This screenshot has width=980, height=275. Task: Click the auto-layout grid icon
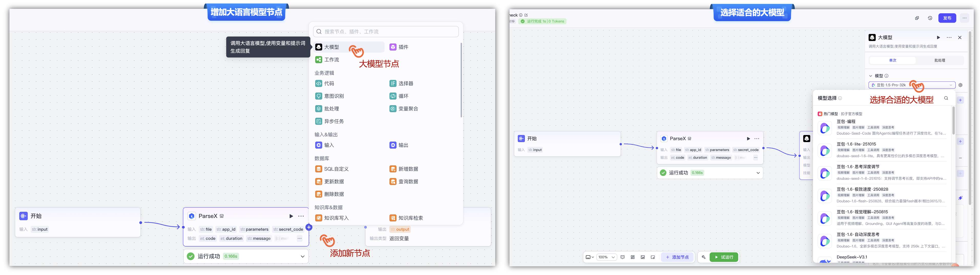point(633,258)
